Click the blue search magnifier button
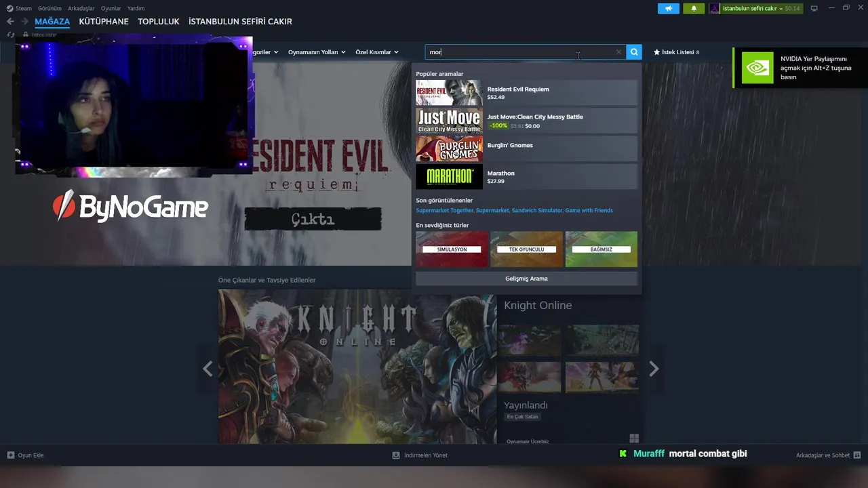The height and width of the screenshot is (488, 868). [x=633, y=52]
